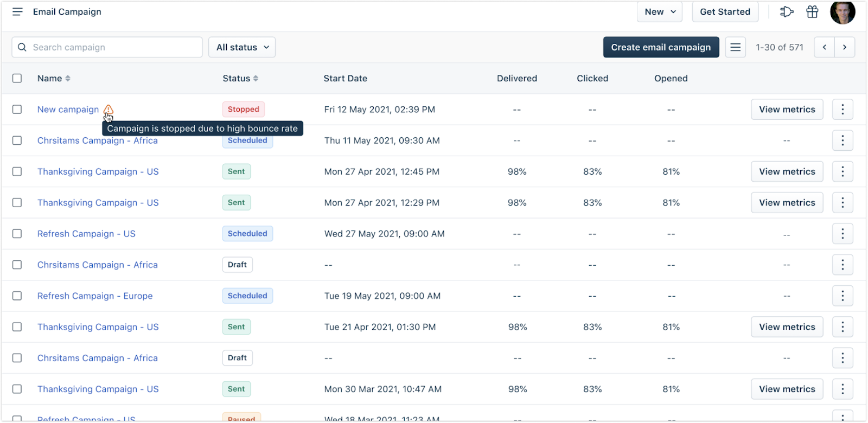The width and height of the screenshot is (868, 423).
Task: View metrics for New campaign
Action: tap(787, 110)
